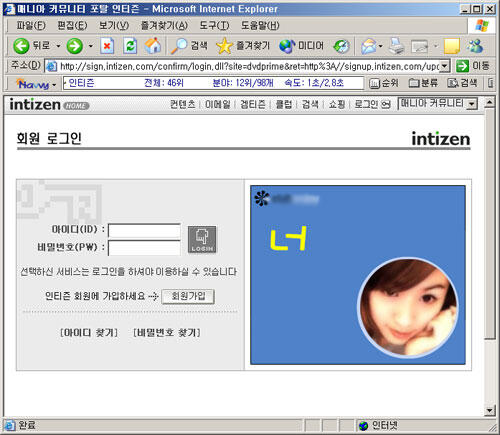
Task: Open the edit icon dropdown arrow
Action: (x=435, y=46)
